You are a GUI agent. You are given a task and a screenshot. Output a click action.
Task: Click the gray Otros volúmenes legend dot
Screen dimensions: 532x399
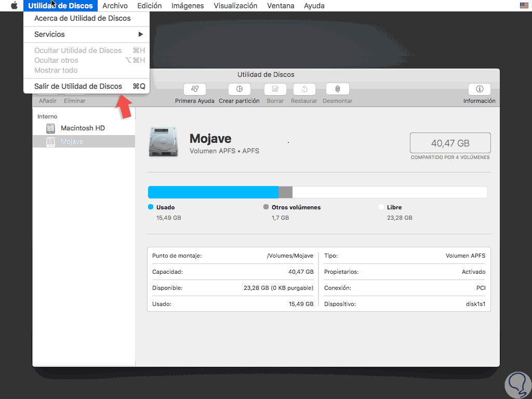pyautogui.click(x=266, y=207)
